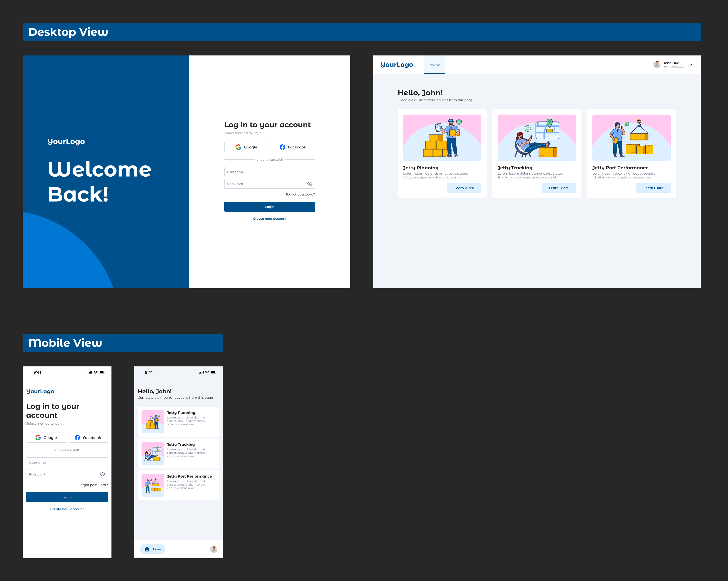Click the Facebook icon on desktop login
728x581 pixels.
(282, 147)
